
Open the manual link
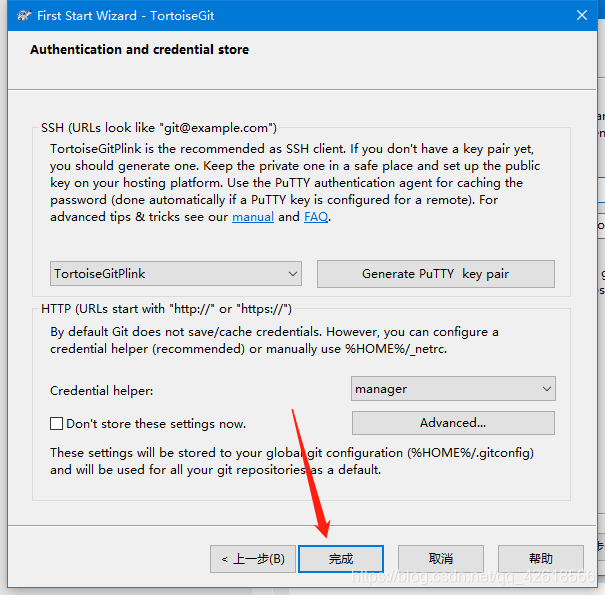[253, 217]
